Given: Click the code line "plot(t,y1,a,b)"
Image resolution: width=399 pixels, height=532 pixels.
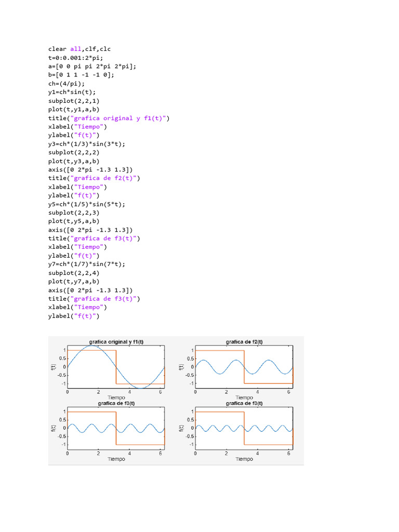Looking at the screenshot, I should tap(74, 110).
